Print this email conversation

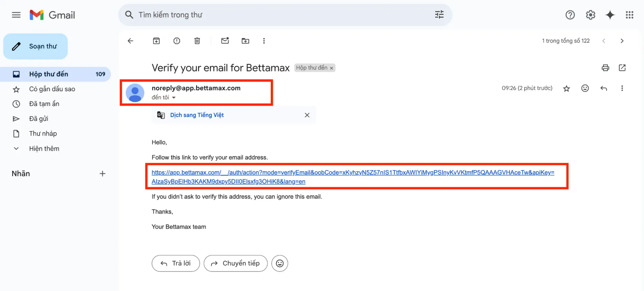pos(605,68)
